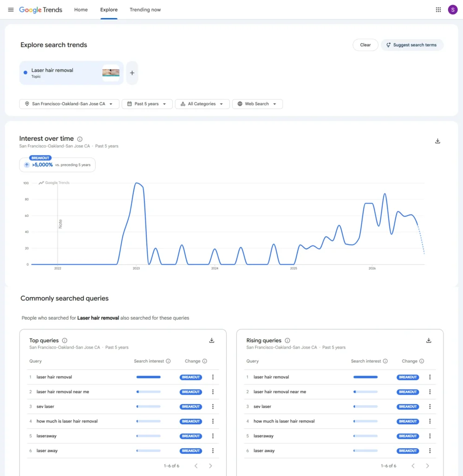The height and width of the screenshot is (476, 463).
Task: Download the Interest over time chart data
Action: coord(437,141)
